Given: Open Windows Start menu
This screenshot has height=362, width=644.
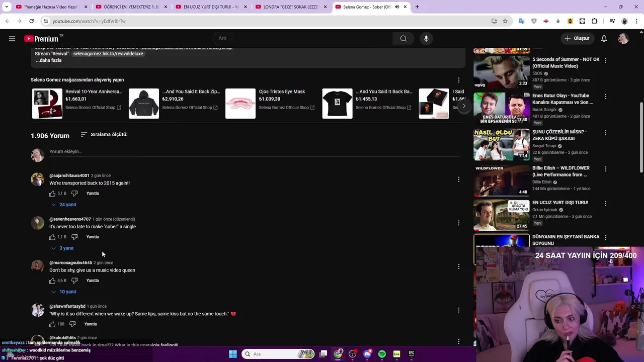Looking at the screenshot, I should click(233, 354).
